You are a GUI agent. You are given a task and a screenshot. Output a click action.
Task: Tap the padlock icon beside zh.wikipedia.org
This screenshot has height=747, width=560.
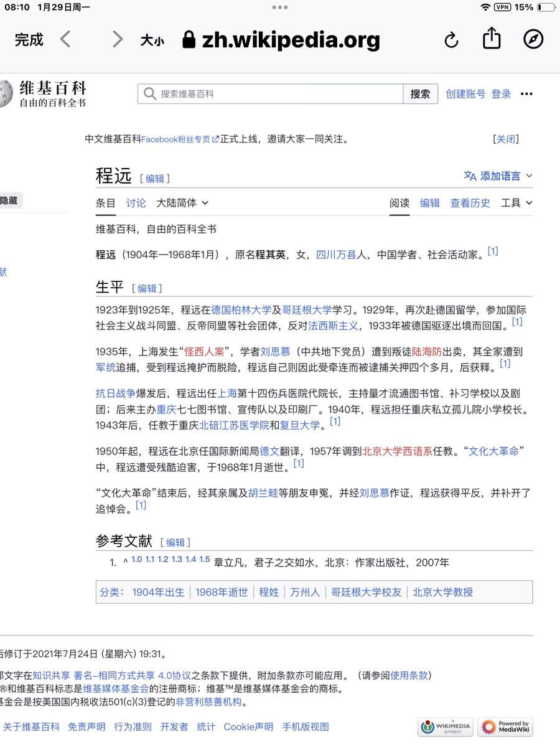point(189,40)
